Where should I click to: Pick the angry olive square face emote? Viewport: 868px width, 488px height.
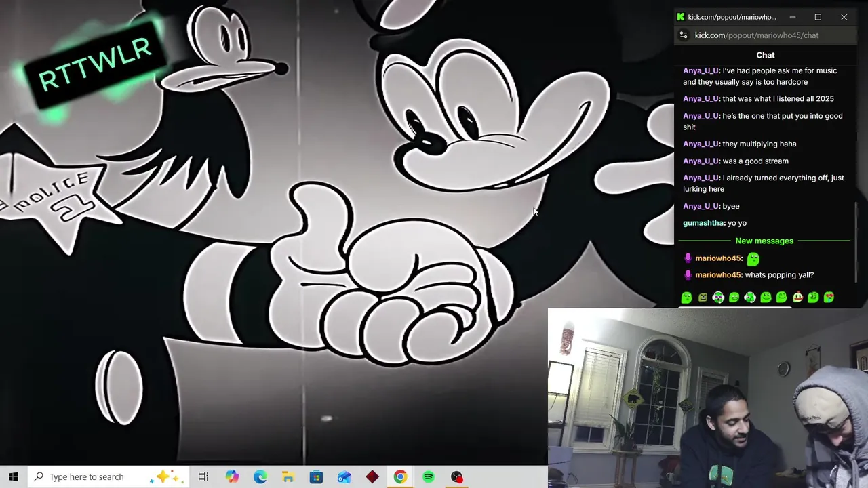tap(703, 298)
